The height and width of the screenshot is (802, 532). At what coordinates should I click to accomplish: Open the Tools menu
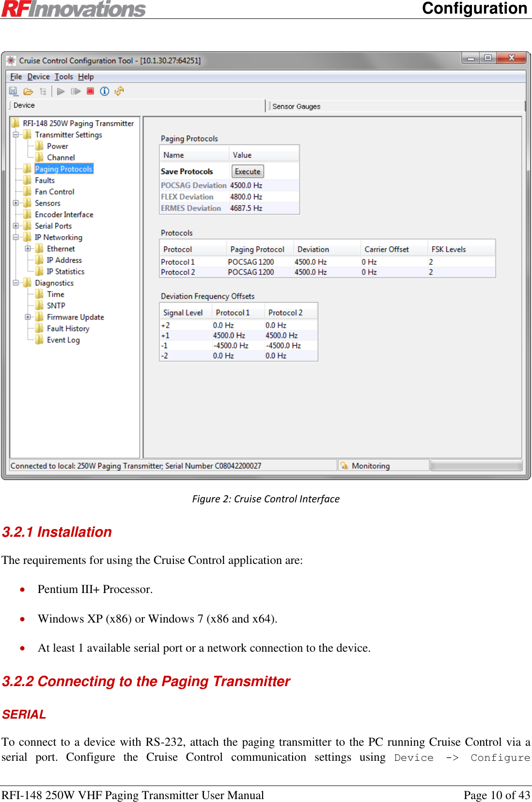pyautogui.click(x=63, y=77)
